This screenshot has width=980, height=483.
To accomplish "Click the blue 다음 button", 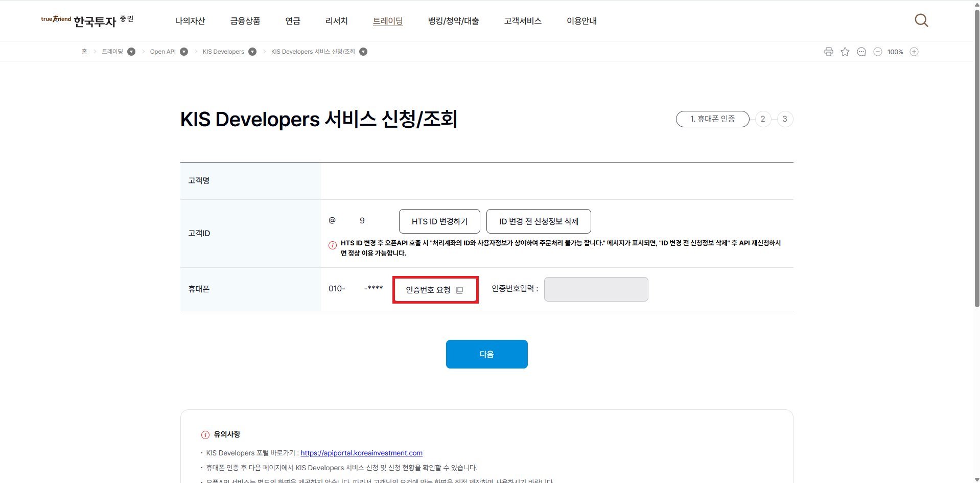I will click(x=486, y=354).
